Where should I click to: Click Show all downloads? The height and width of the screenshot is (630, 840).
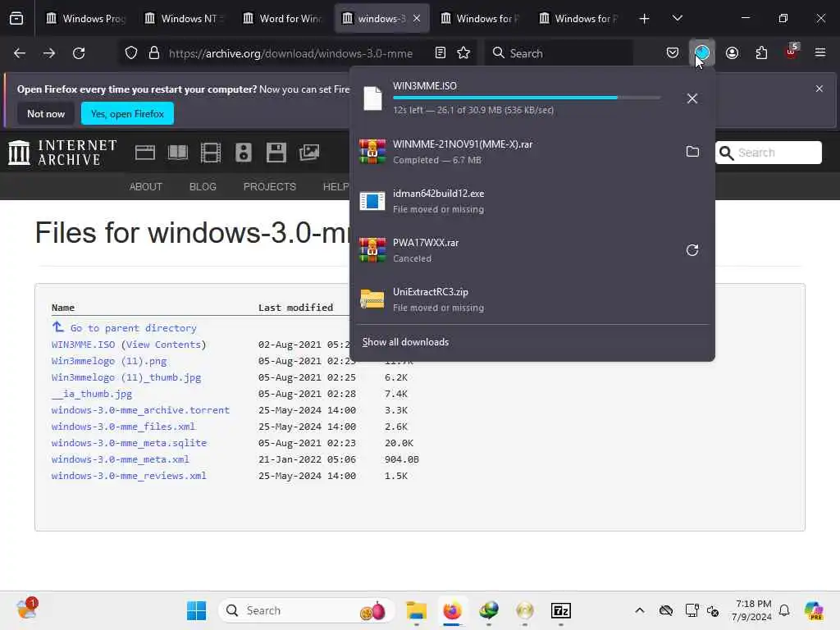[x=405, y=342]
